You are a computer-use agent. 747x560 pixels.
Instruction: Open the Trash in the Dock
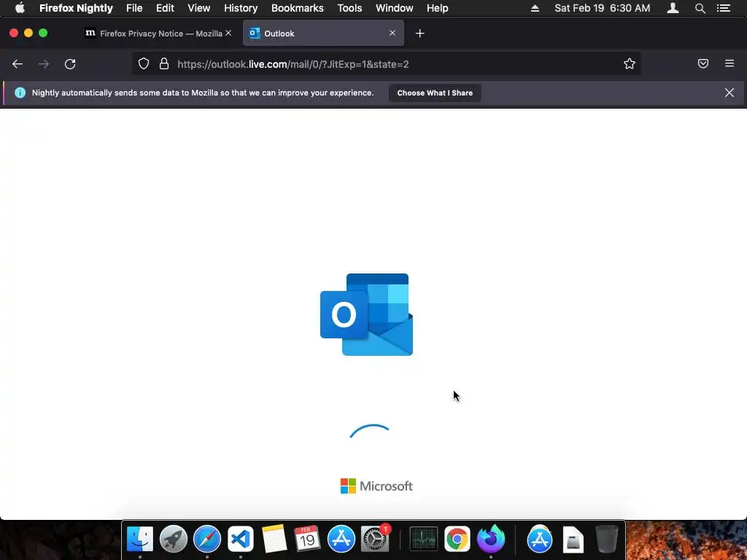coord(607,539)
